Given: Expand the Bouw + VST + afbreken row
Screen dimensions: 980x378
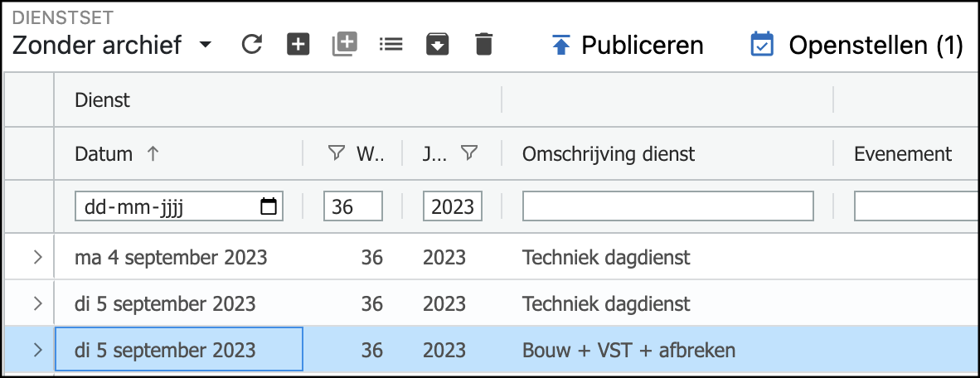Looking at the screenshot, I should click(x=37, y=351).
